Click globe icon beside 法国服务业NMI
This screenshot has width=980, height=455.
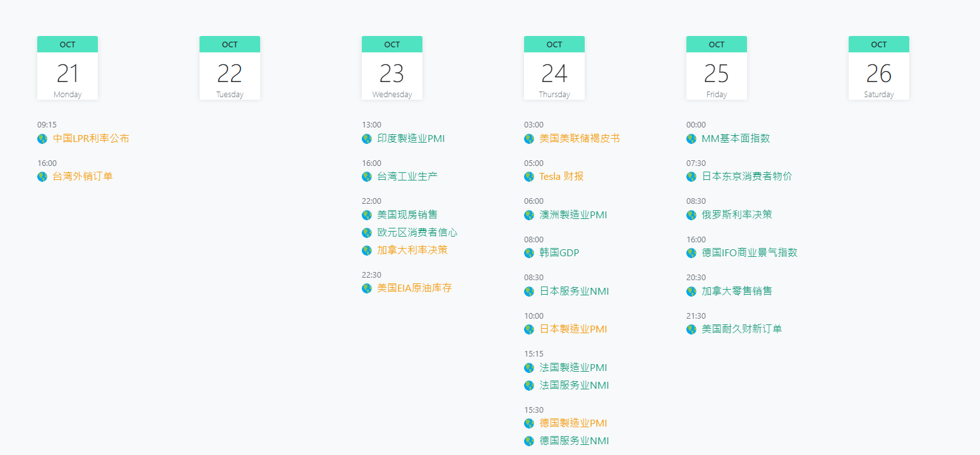coord(529,386)
